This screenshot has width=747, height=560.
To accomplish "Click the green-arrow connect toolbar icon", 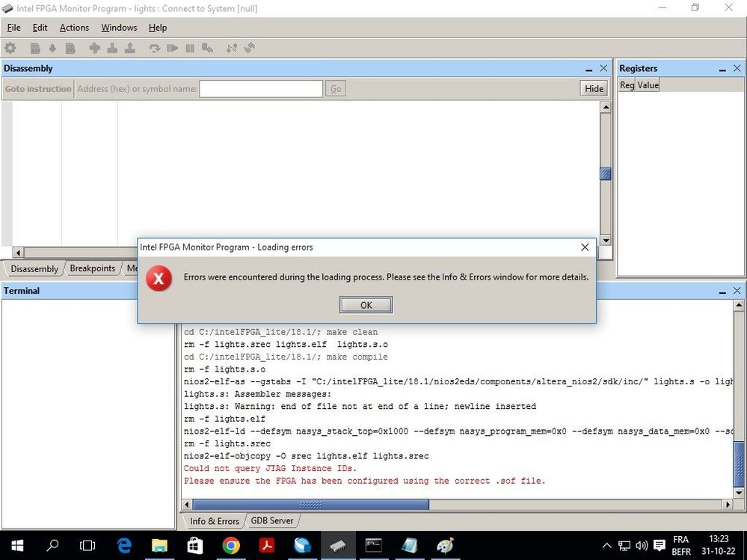I will 95,48.
